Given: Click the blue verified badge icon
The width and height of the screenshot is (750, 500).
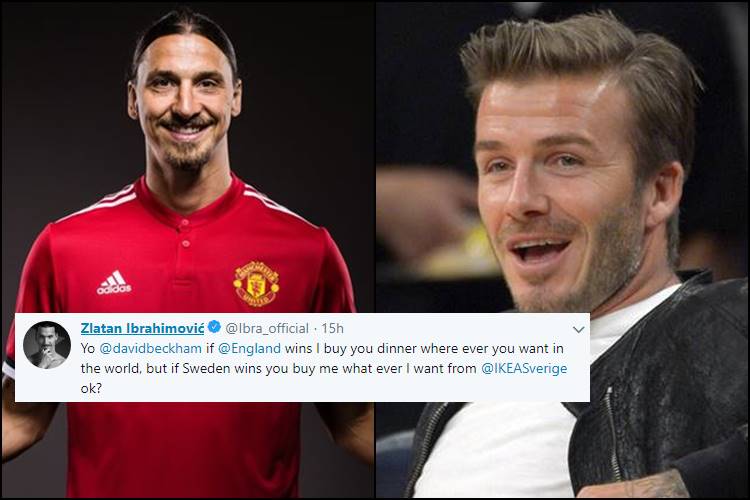Looking at the screenshot, I should [214, 327].
